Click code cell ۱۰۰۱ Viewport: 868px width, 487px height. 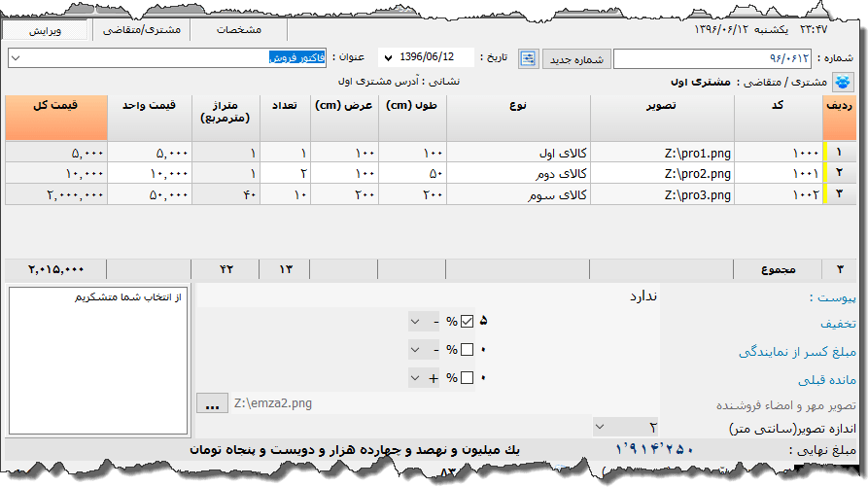tap(779, 174)
